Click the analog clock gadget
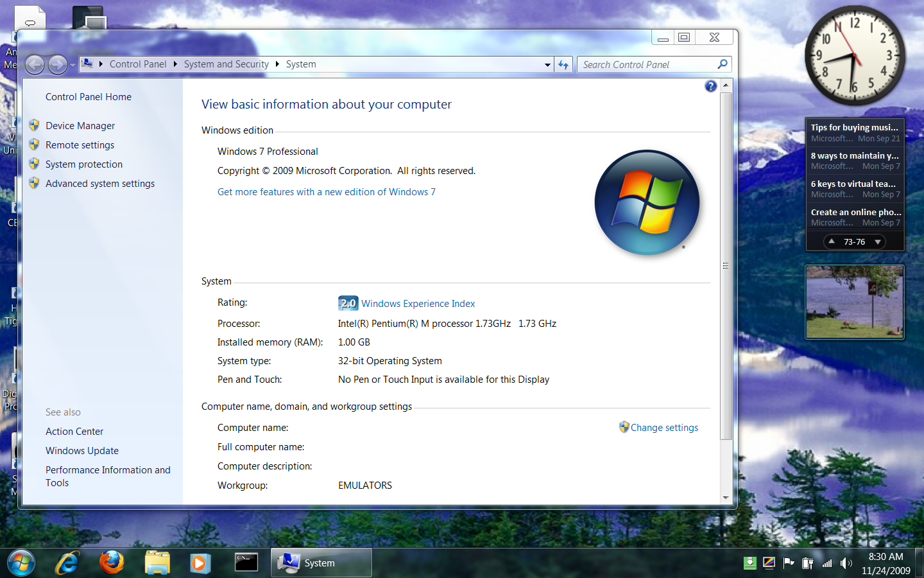The height and width of the screenshot is (578, 924). tap(855, 56)
